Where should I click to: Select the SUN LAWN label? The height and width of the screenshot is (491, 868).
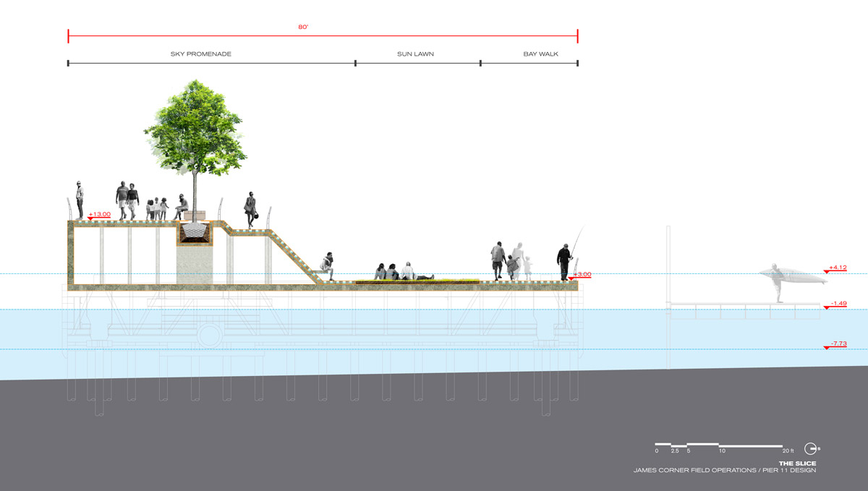pyautogui.click(x=415, y=54)
